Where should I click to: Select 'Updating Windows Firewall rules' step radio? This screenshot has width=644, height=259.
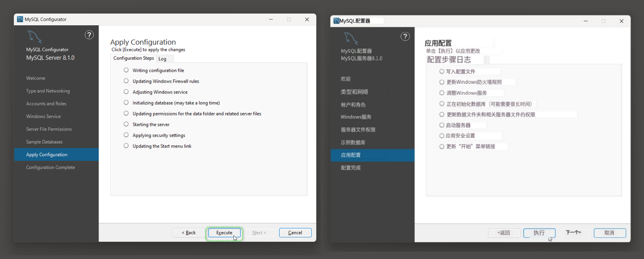(126, 81)
